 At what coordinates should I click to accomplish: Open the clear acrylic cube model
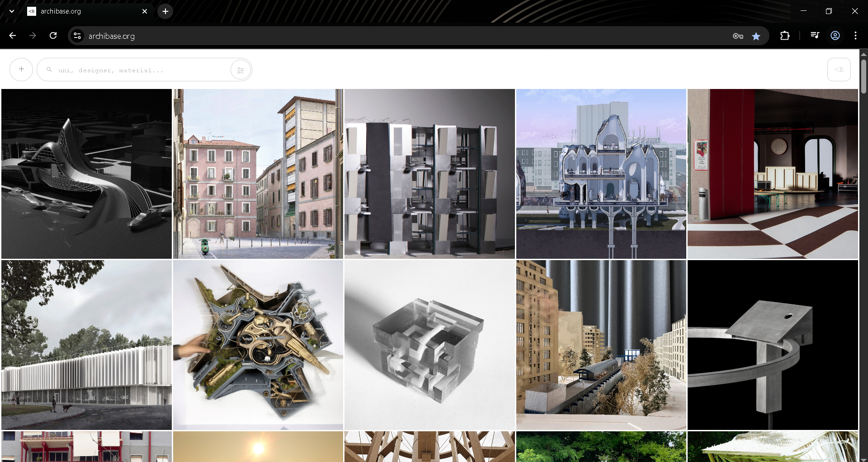tap(429, 345)
